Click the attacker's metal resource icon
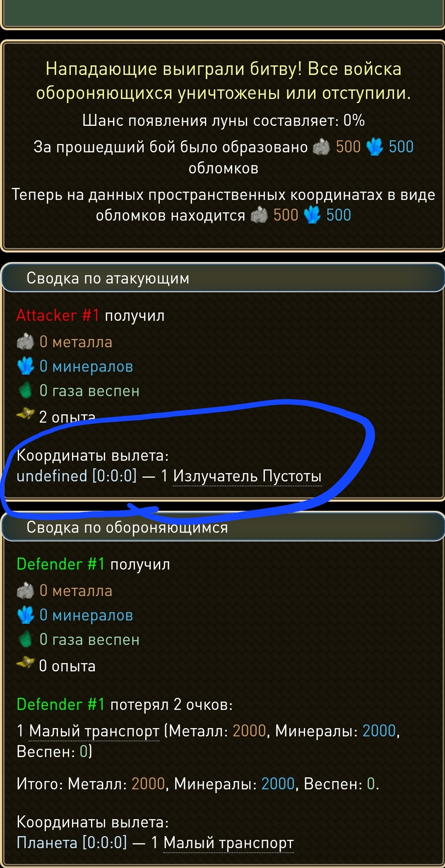The image size is (445, 868). coord(25,342)
